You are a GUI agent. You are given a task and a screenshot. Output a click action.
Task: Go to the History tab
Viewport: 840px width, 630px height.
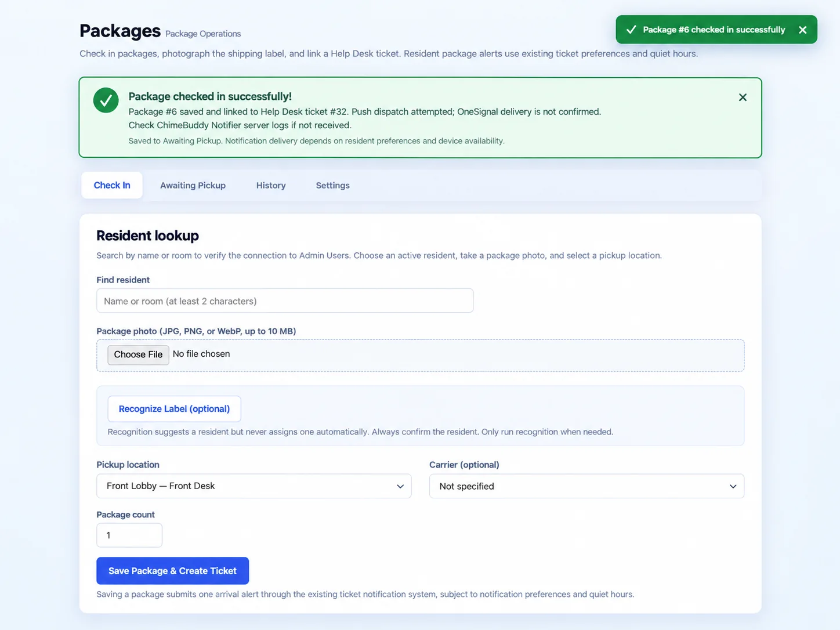[x=271, y=185]
